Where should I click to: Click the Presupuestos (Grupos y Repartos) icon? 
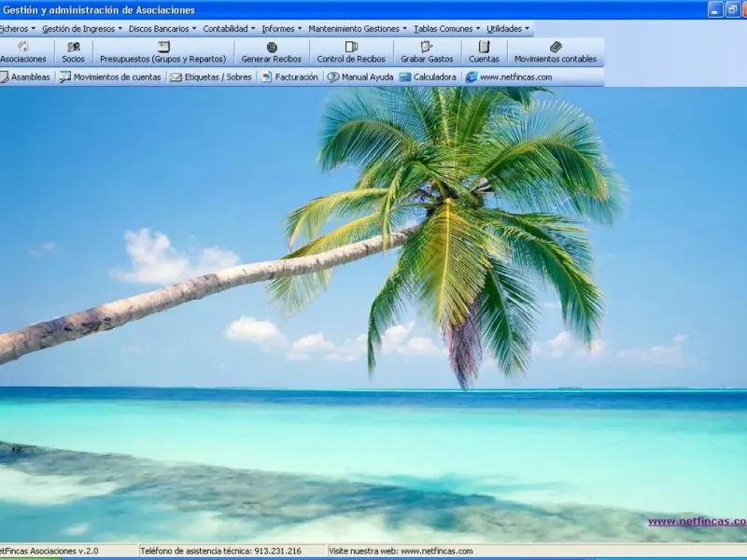click(x=163, y=47)
